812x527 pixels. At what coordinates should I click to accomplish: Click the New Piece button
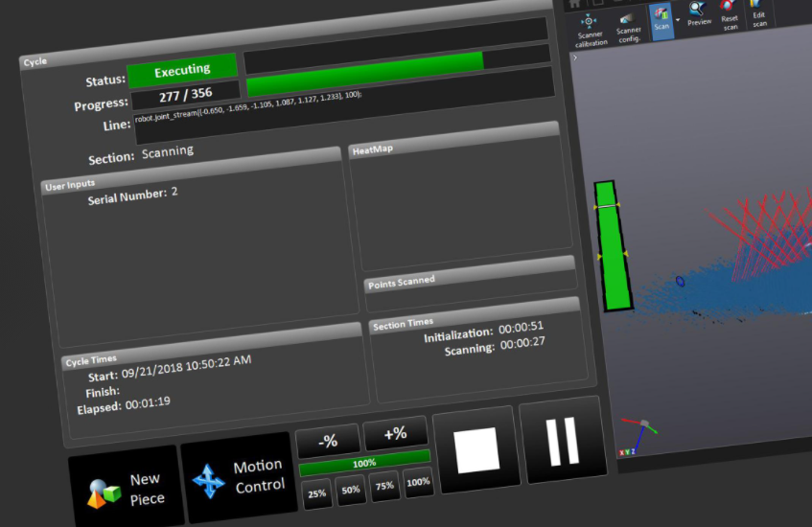pos(125,489)
